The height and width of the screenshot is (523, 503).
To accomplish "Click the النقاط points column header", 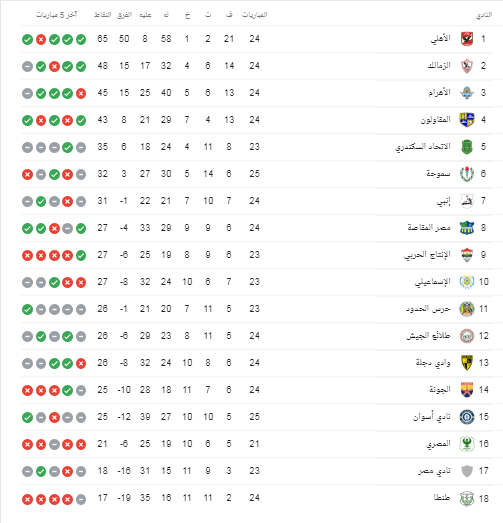I will click(x=102, y=15).
